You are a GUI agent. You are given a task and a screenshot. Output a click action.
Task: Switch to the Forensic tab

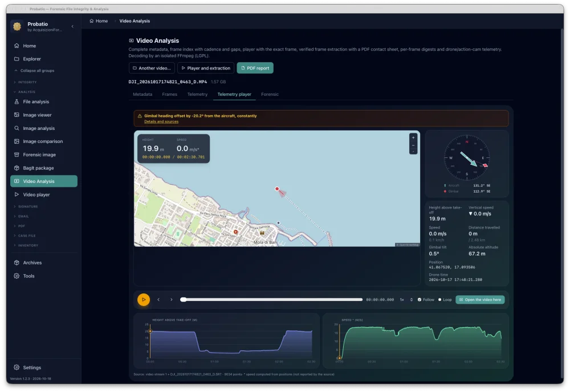coord(270,94)
